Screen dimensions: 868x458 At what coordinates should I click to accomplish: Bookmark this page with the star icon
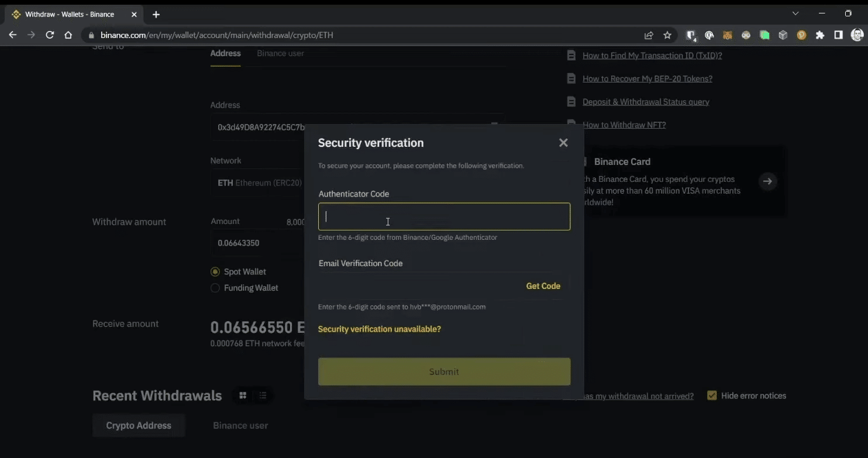[x=667, y=35]
